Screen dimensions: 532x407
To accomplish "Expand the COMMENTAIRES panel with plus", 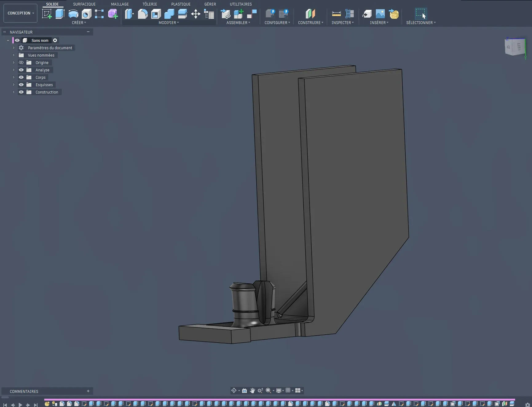I will [88, 391].
